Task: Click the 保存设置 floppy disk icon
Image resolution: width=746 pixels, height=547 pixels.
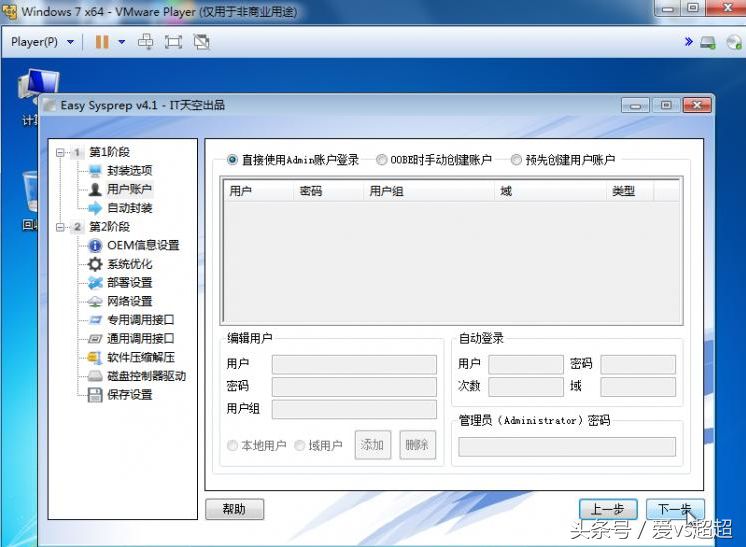Action: point(95,395)
